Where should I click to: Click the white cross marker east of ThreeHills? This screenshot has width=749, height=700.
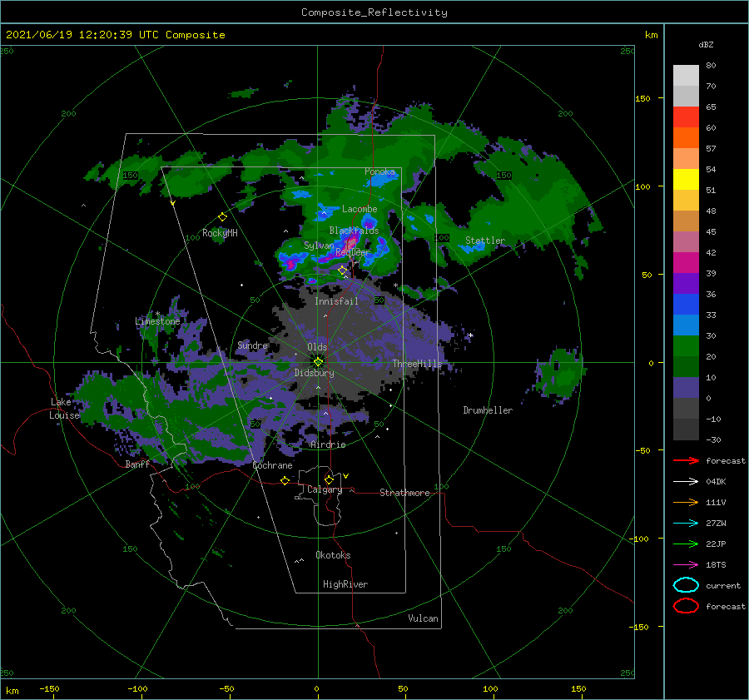click(x=470, y=335)
